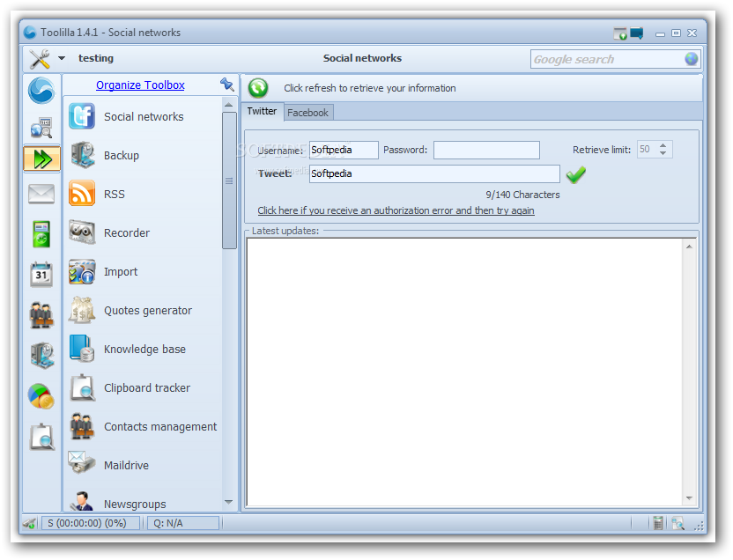733x560 pixels.
Task: Open the Import tool icon
Action: [x=82, y=271]
